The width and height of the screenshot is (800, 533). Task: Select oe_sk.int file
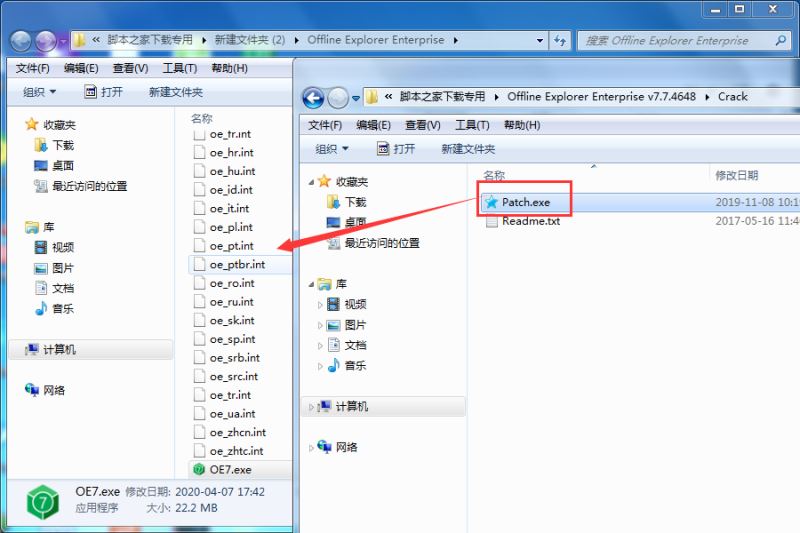point(232,320)
